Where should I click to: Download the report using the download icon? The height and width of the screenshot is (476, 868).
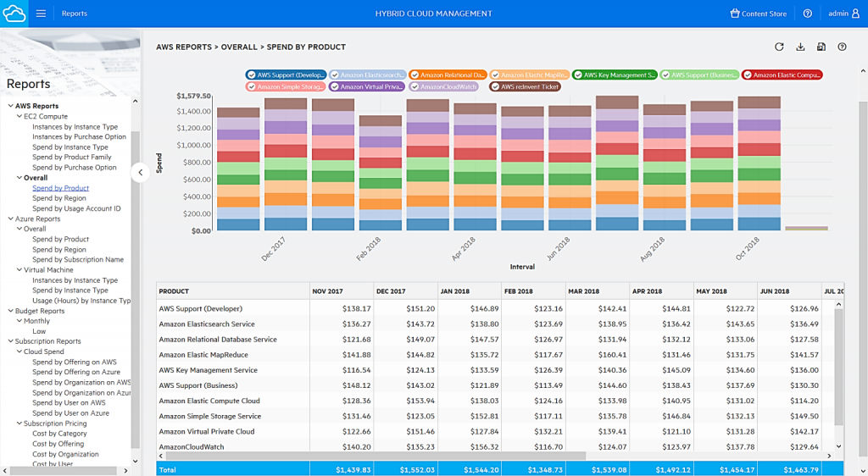801,47
